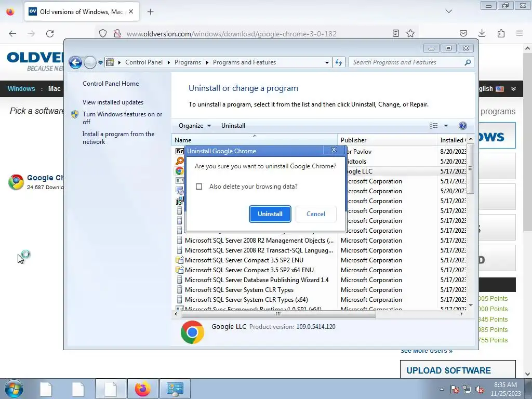Screen dimensions: 532x399
Task: Click the Control Panel back arrow
Action: (x=75, y=62)
